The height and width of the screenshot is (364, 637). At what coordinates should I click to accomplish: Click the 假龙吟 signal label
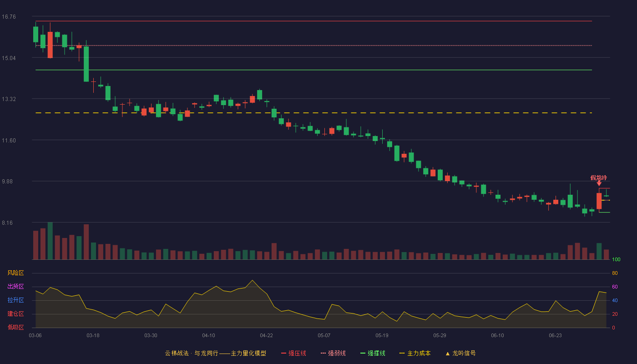click(599, 178)
